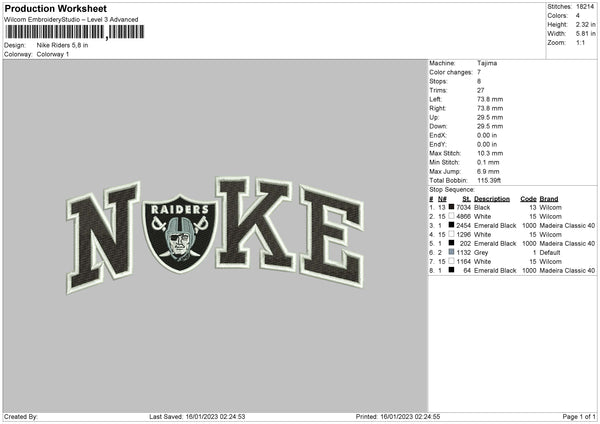The image size is (600, 424).
Task: Click the embroidered letter N in the design
Action: tap(103, 237)
